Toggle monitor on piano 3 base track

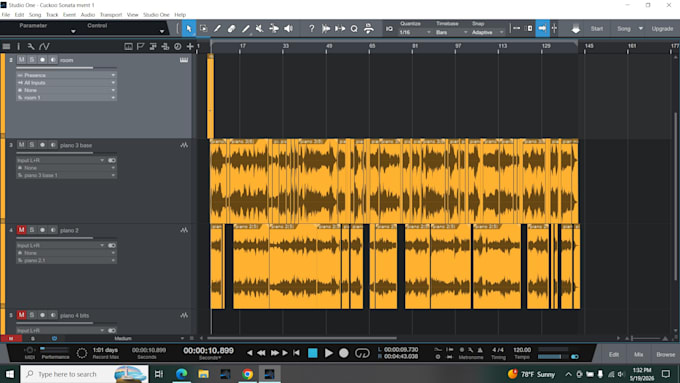52,145
